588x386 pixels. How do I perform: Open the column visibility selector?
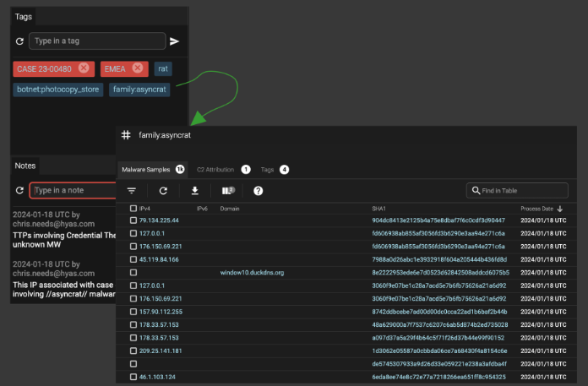(x=226, y=191)
